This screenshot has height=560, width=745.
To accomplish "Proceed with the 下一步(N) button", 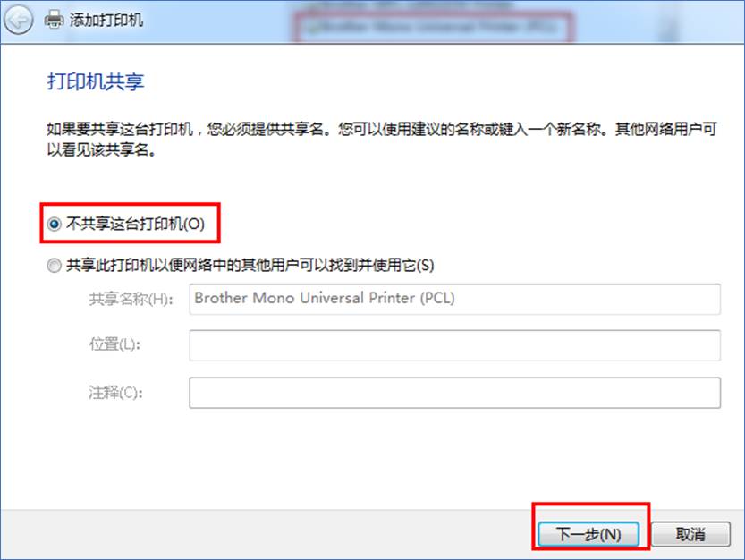I will pos(588,534).
